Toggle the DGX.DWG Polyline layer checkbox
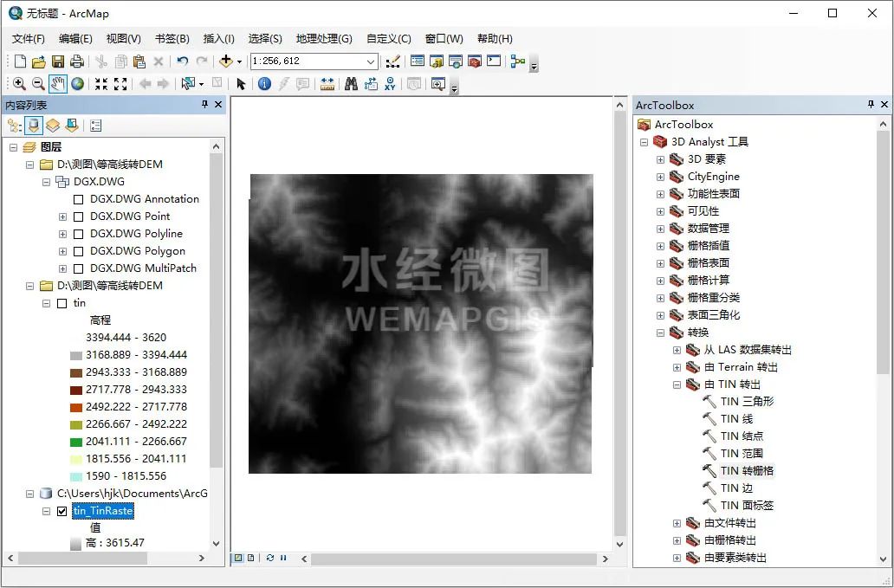The height and width of the screenshot is (588, 894). pos(79,234)
